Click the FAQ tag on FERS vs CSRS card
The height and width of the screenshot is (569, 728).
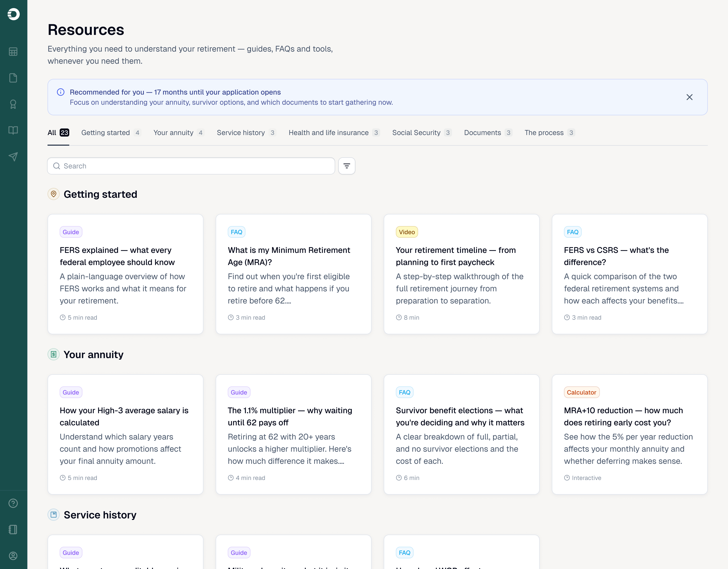coord(572,232)
